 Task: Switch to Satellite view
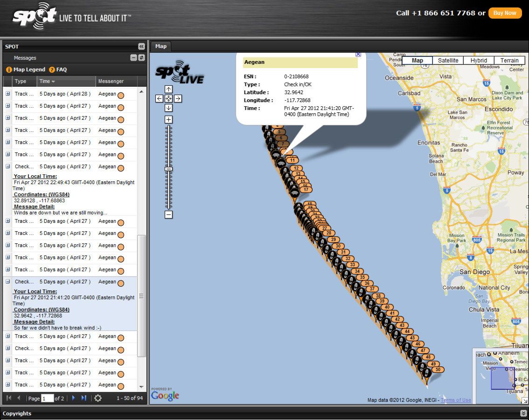448,60
